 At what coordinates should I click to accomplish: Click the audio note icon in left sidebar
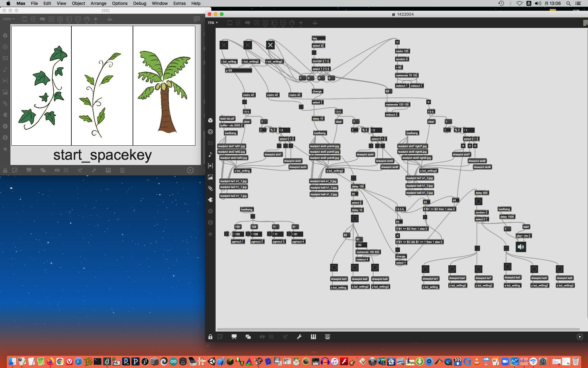click(x=210, y=154)
